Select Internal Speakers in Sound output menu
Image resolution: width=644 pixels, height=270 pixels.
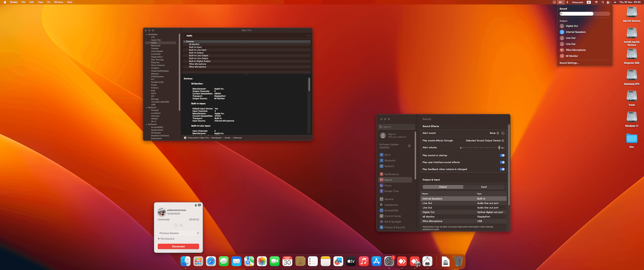click(x=585, y=32)
